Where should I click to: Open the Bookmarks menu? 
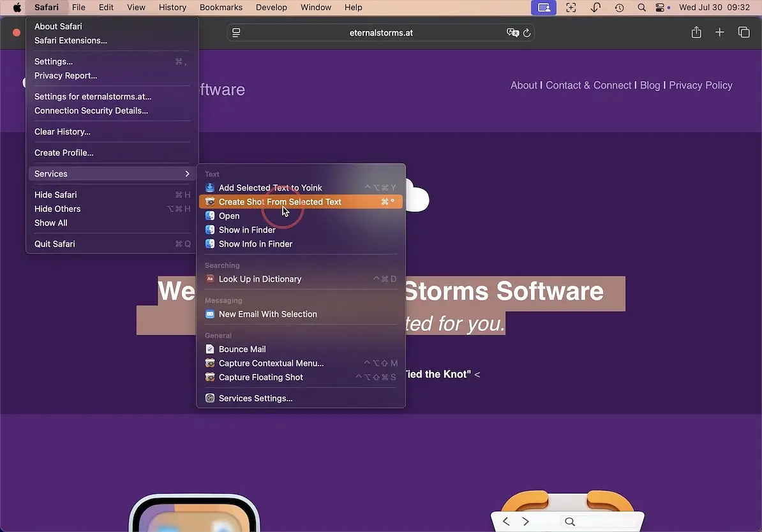pyautogui.click(x=221, y=8)
